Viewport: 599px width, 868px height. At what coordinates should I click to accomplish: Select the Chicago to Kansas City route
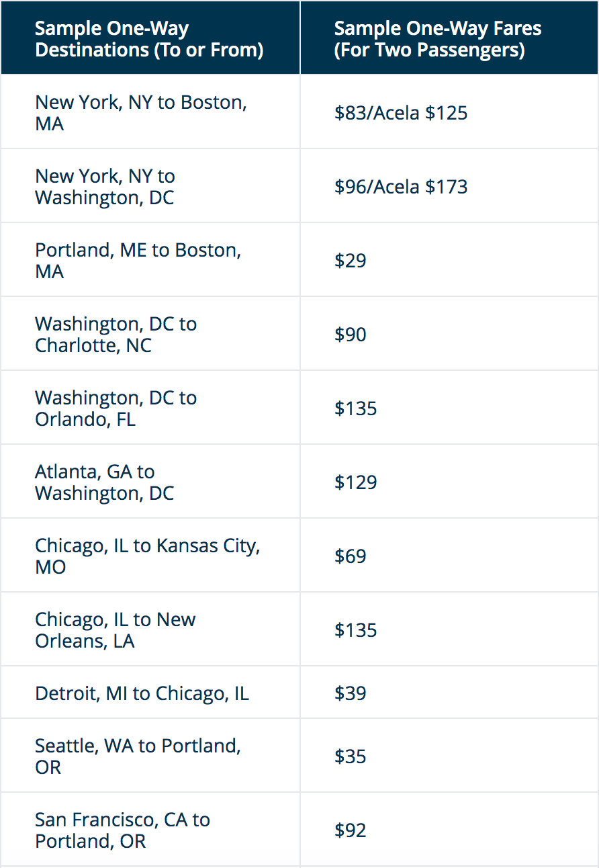147,556
